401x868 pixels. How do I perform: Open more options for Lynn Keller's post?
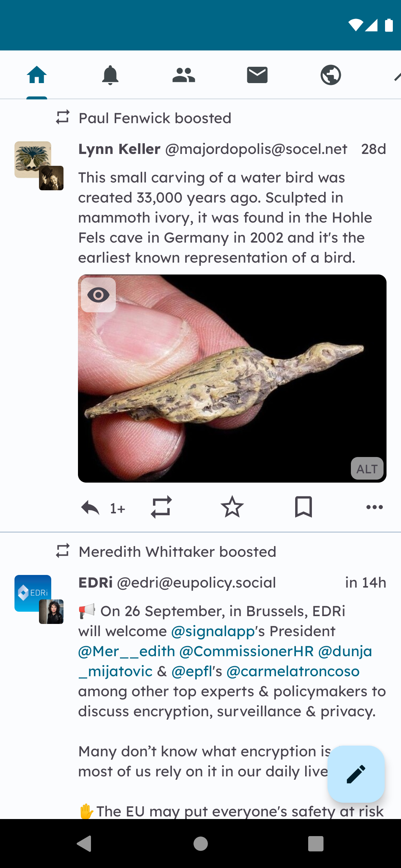tap(374, 507)
